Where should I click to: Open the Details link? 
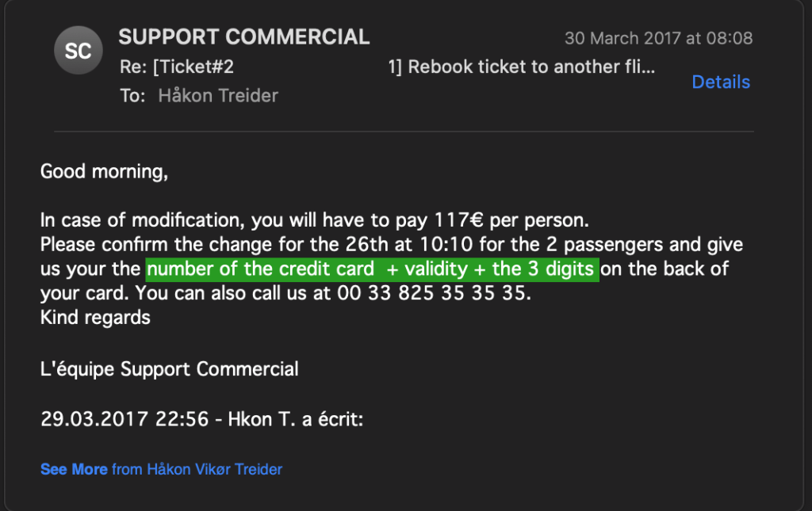click(721, 82)
